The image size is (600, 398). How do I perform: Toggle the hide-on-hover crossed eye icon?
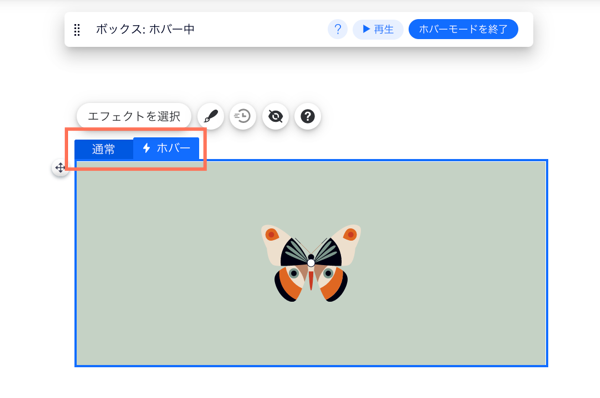275,116
